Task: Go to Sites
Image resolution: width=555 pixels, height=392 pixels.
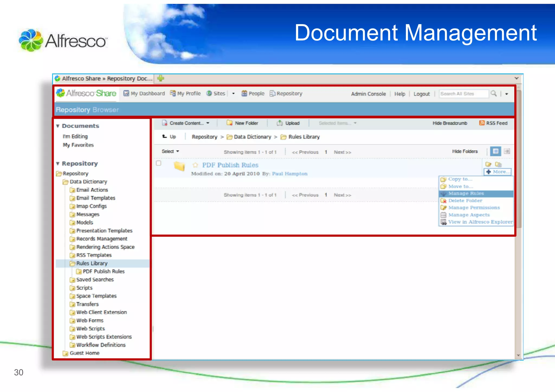Action: pos(216,93)
